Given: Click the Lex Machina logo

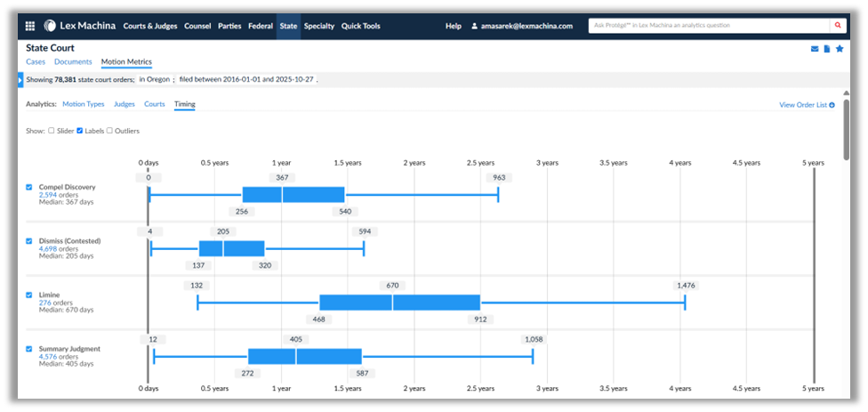Looking at the screenshot, I should click(x=80, y=26).
